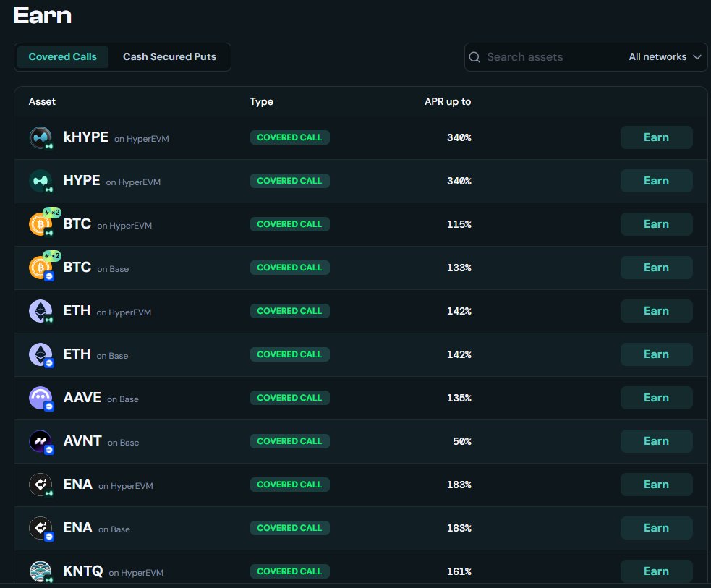Screen dimensions: 711x588
Task: Click the ETH on HyperEVM token icon
Action: (x=41, y=311)
